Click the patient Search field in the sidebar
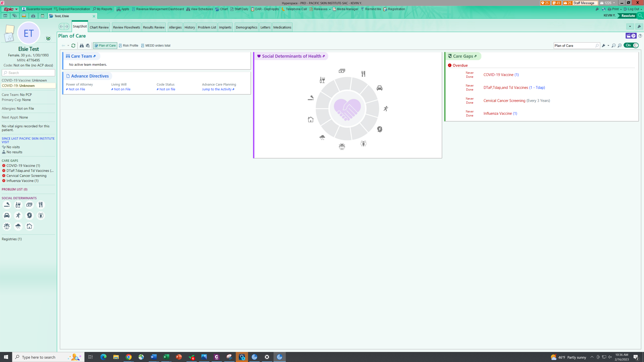The image size is (644, 362). [28, 73]
